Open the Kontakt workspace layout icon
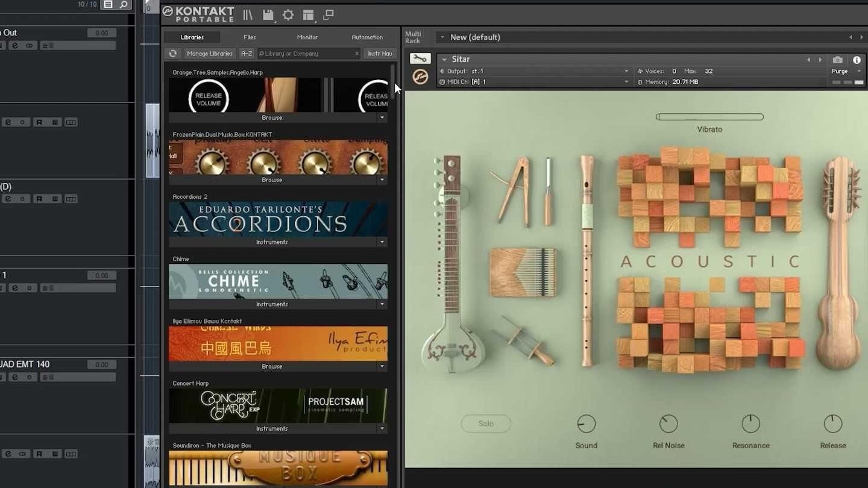Screen dimensions: 868x488 pos(308,15)
